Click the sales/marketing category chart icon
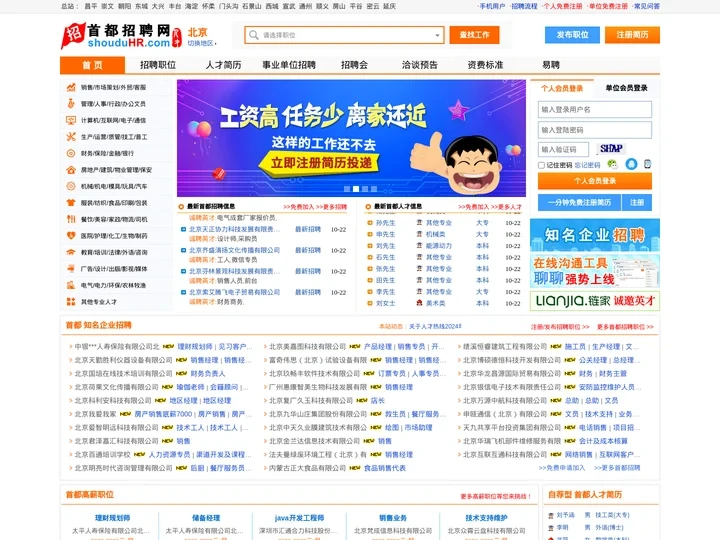This screenshot has height=540, width=720. [71, 87]
